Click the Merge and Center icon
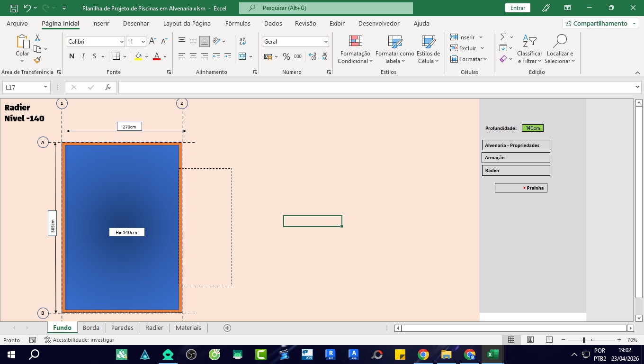The width and height of the screenshot is (644, 364). pyautogui.click(x=242, y=56)
